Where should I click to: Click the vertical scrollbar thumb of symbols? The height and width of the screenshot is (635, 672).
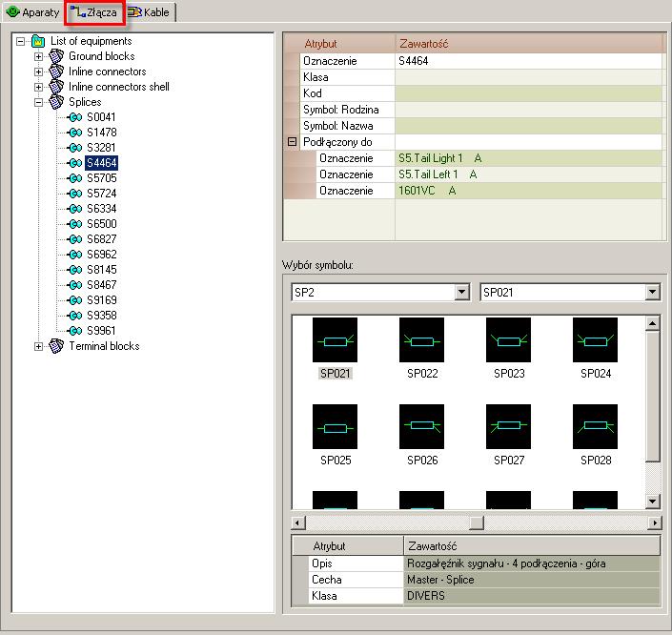point(652,397)
